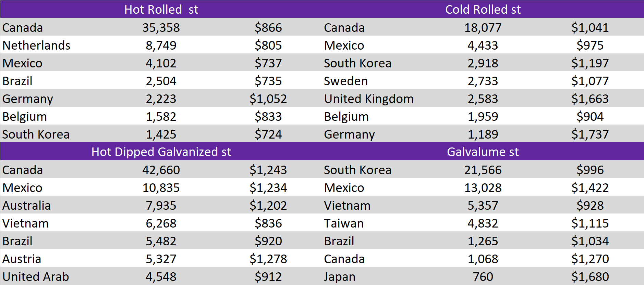Click the $1,737 Germany price
Screen dimensions: 644x285
coord(590,134)
